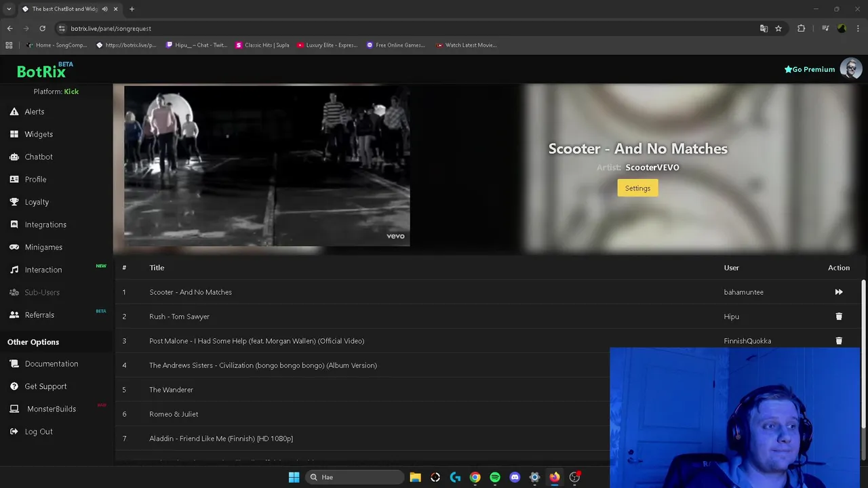Click the botrix.live address bar

click(x=407, y=28)
